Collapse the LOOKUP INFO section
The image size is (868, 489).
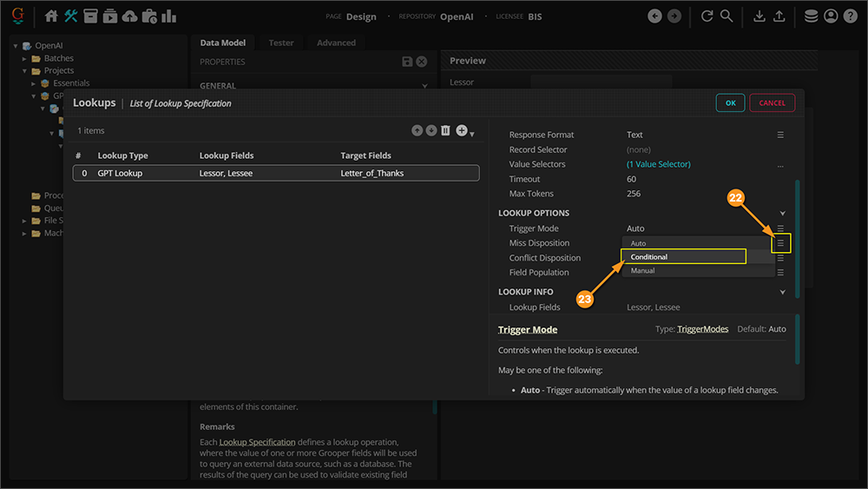[782, 292]
